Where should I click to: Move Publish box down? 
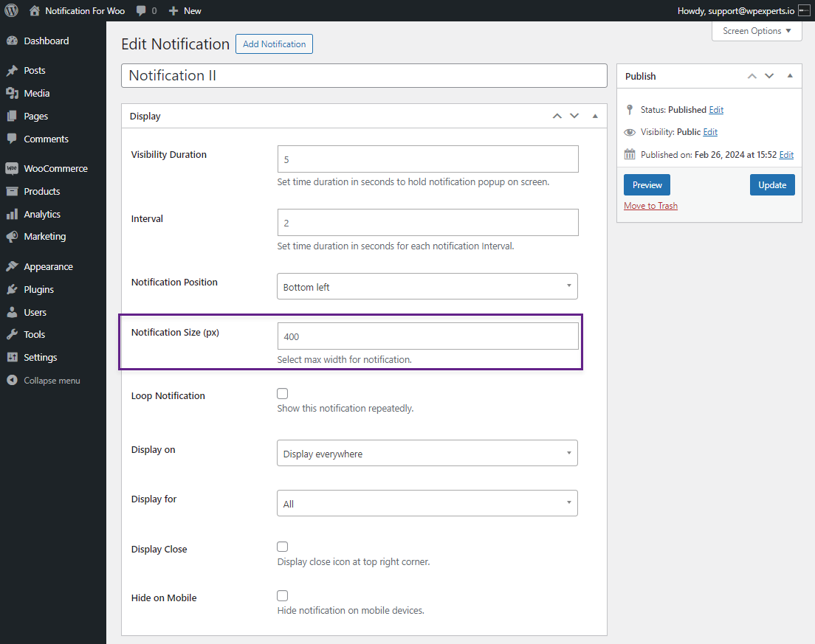(769, 76)
